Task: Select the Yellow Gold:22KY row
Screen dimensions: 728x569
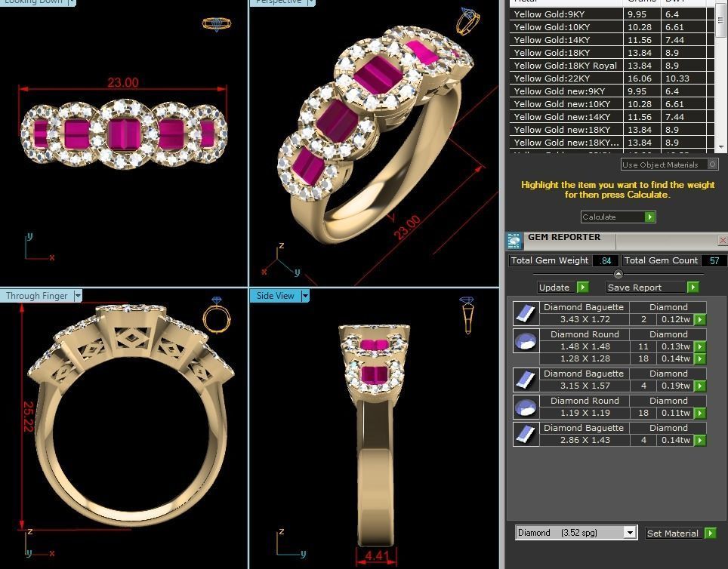Action: point(612,78)
